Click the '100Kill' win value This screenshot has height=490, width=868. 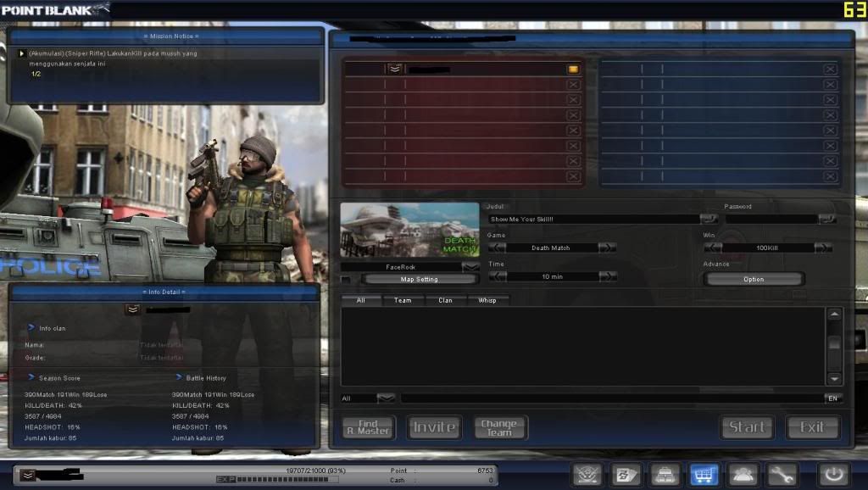(766, 248)
